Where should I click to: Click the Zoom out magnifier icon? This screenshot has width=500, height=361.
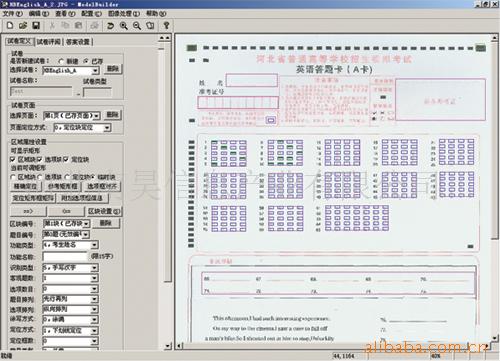(137, 26)
